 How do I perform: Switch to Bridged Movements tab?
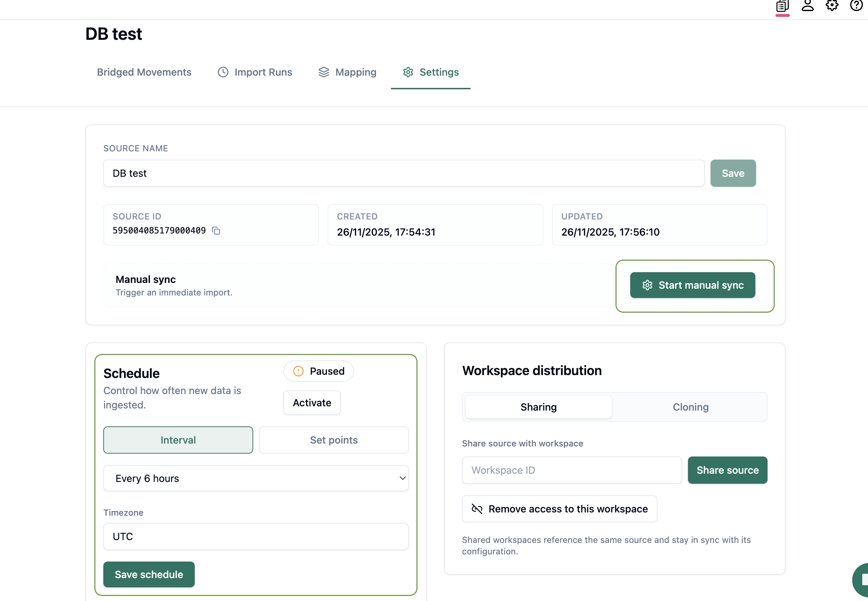click(x=144, y=72)
